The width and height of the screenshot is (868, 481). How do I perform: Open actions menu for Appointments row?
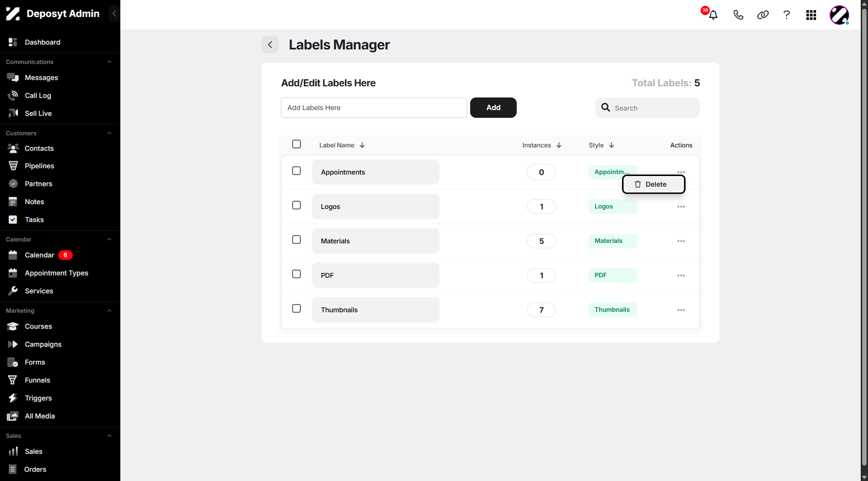coord(681,172)
